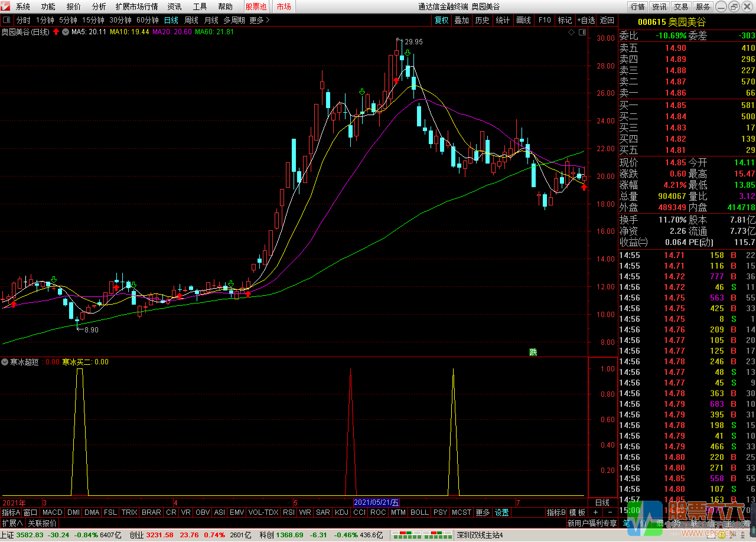756x542 pixels.
Task: Open the 工具 menu
Action: [200, 6]
